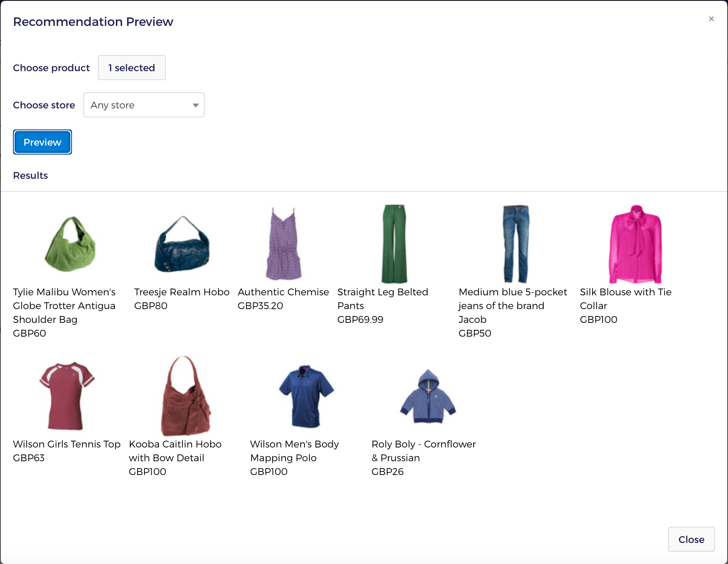Click the 'Choose store' label
Image resolution: width=728 pixels, height=564 pixels.
44,105
